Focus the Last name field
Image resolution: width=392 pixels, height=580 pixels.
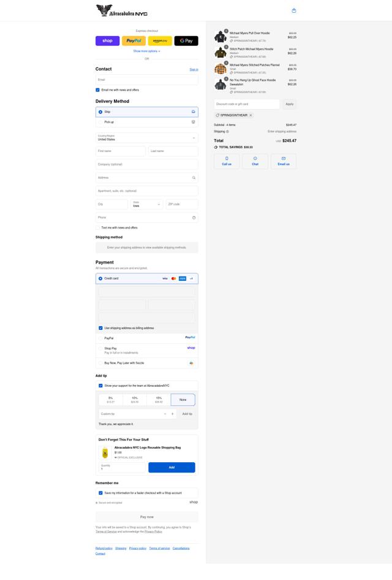pos(173,151)
